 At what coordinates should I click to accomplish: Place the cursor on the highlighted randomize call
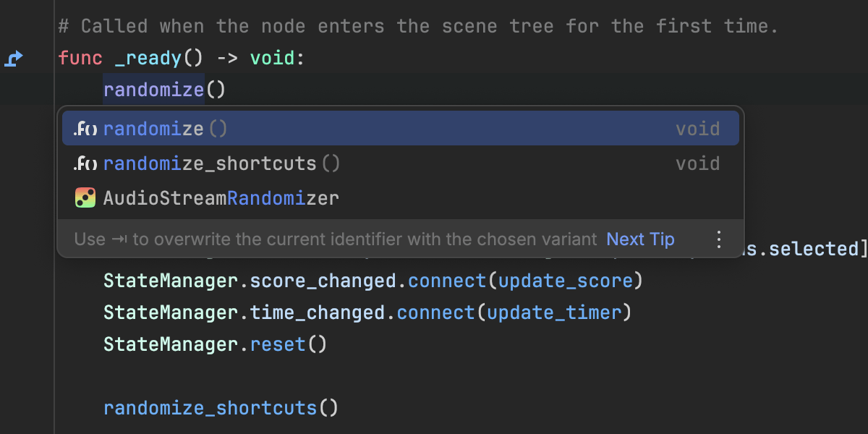(153, 90)
